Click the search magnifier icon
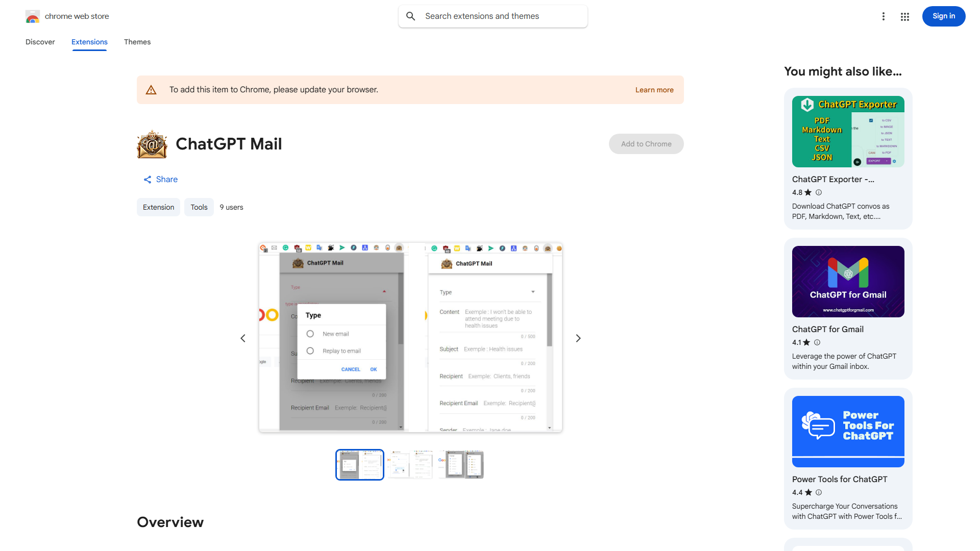Screen dimensions: 980x551 tap(411, 16)
